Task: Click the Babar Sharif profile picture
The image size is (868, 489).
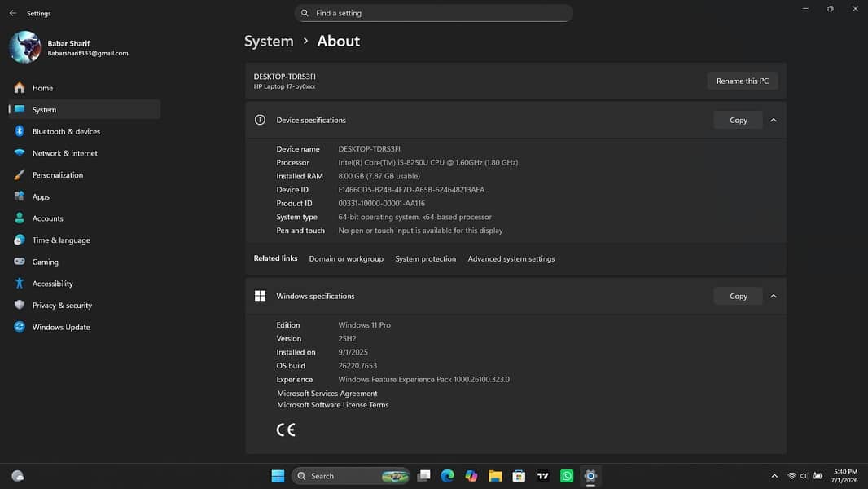Action: (25, 47)
